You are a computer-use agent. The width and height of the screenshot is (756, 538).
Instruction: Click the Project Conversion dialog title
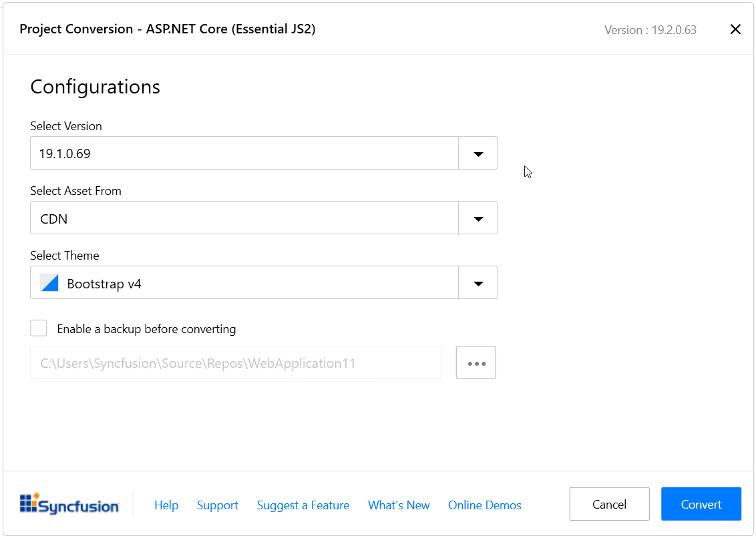[x=168, y=29]
